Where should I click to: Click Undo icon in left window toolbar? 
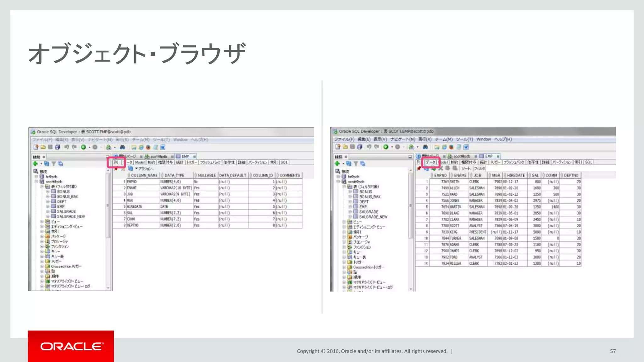(x=66, y=147)
